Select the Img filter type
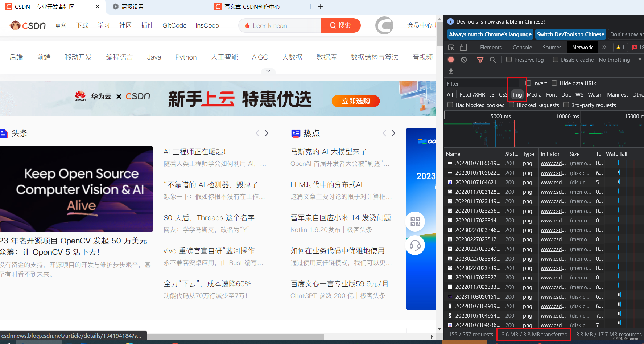 pos(517,94)
